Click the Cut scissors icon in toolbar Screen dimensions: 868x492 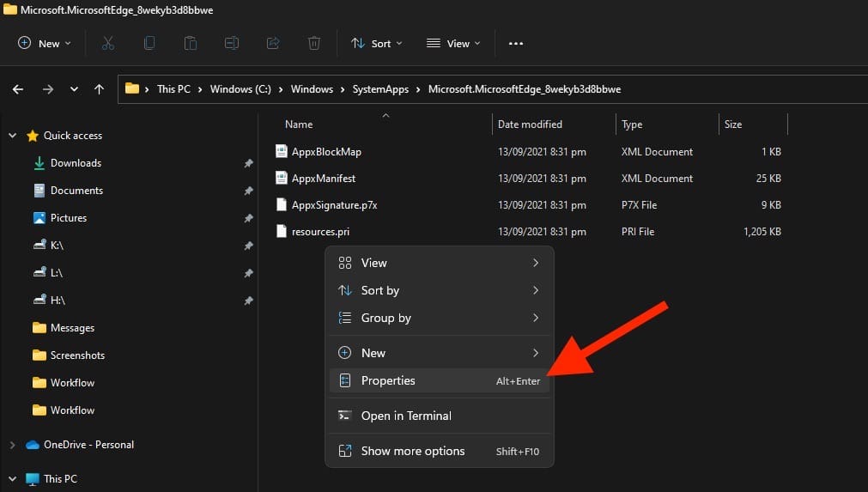(108, 43)
